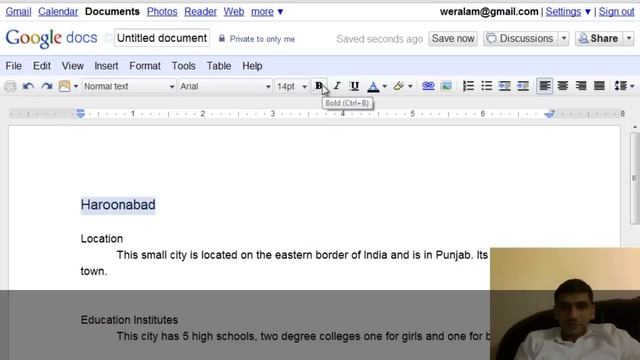This screenshot has height=360, width=640.
Task: Click the Google docs logo
Action: (x=51, y=38)
